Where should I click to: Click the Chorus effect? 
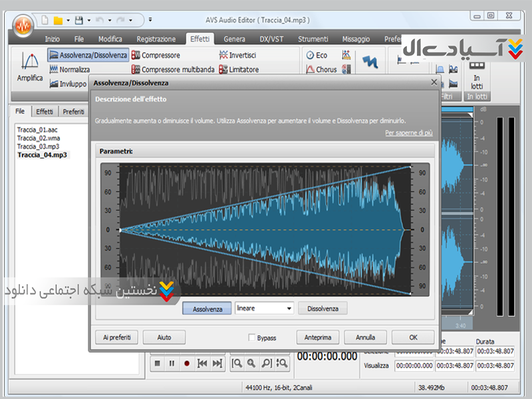[321, 70]
